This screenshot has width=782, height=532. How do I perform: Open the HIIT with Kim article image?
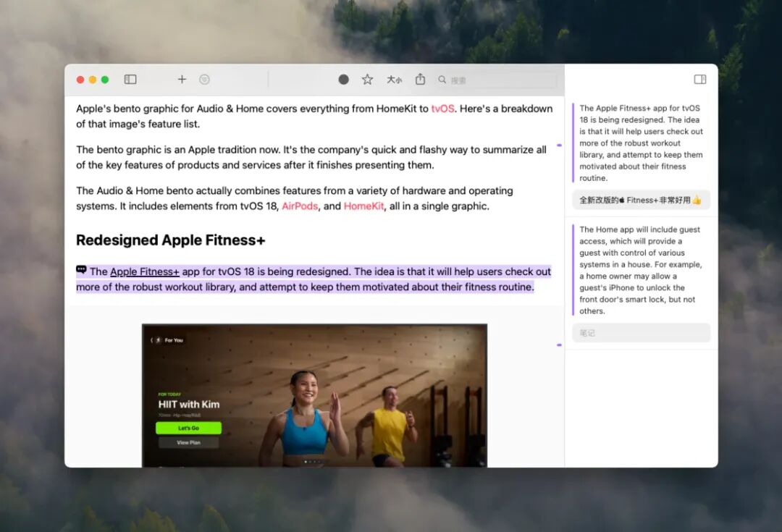pos(315,395)
